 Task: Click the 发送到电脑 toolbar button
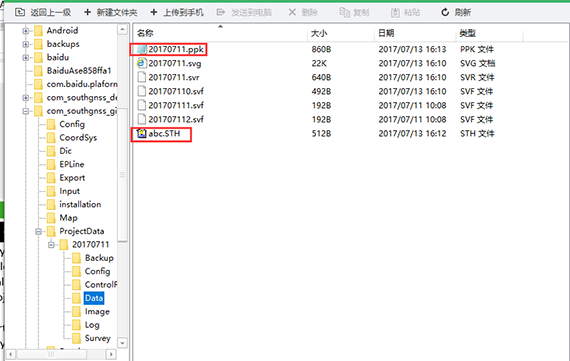244,12
